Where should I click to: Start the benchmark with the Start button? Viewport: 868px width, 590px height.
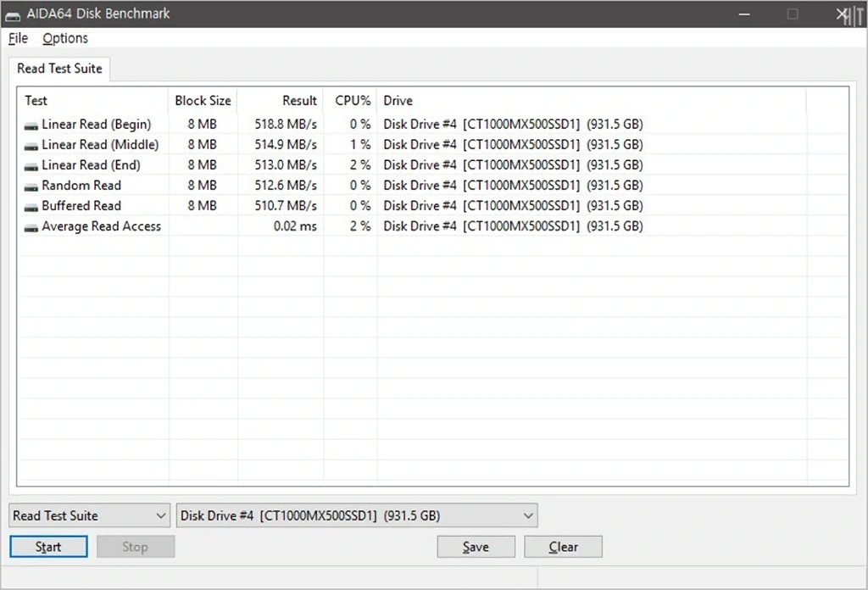click(x=48, y=547)
